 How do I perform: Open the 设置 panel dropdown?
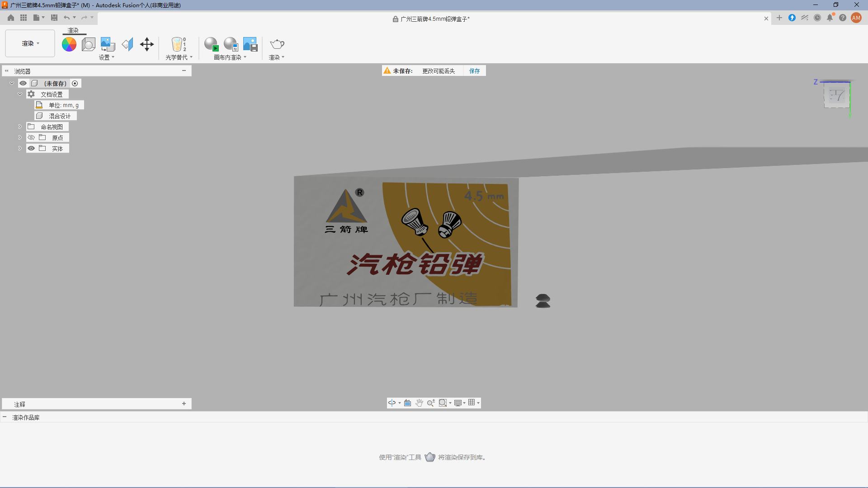(x=107, y=57)
